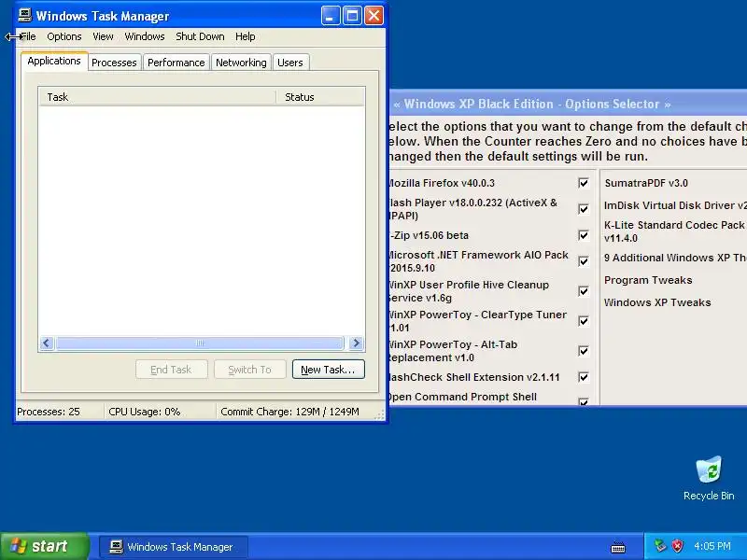Uncheck PowerToy ClearType Tuner checkbox
The image size is (747, 560).
(583, 321)
